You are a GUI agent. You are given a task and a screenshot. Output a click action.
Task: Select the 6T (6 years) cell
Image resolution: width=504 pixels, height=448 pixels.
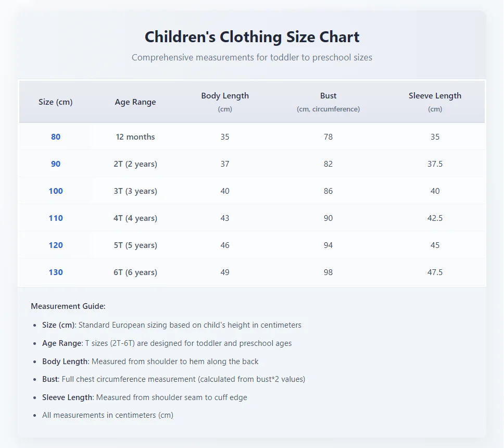coord(135,272)
